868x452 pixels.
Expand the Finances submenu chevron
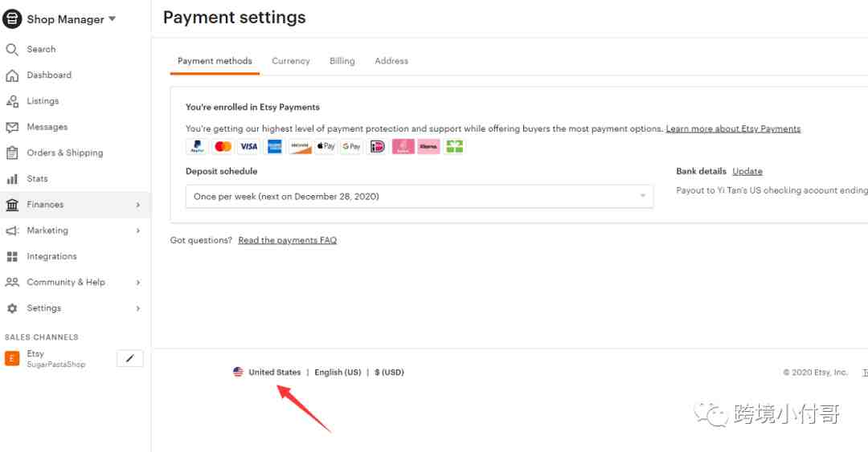138,205
